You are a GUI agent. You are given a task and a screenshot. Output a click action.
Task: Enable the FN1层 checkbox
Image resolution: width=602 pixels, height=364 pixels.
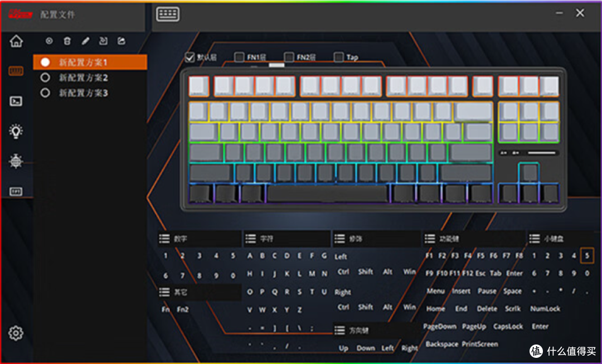pyautogui.click(x=239, y=57)
